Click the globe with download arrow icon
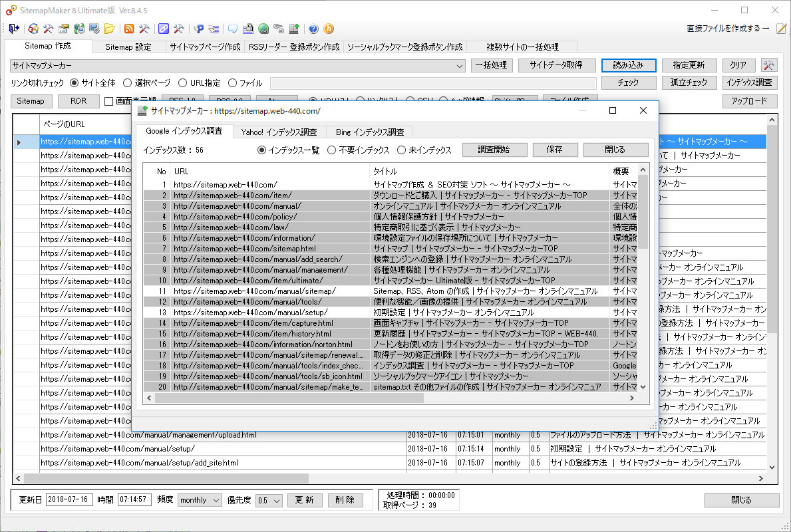791x532 pixels. tap(79, 29)
